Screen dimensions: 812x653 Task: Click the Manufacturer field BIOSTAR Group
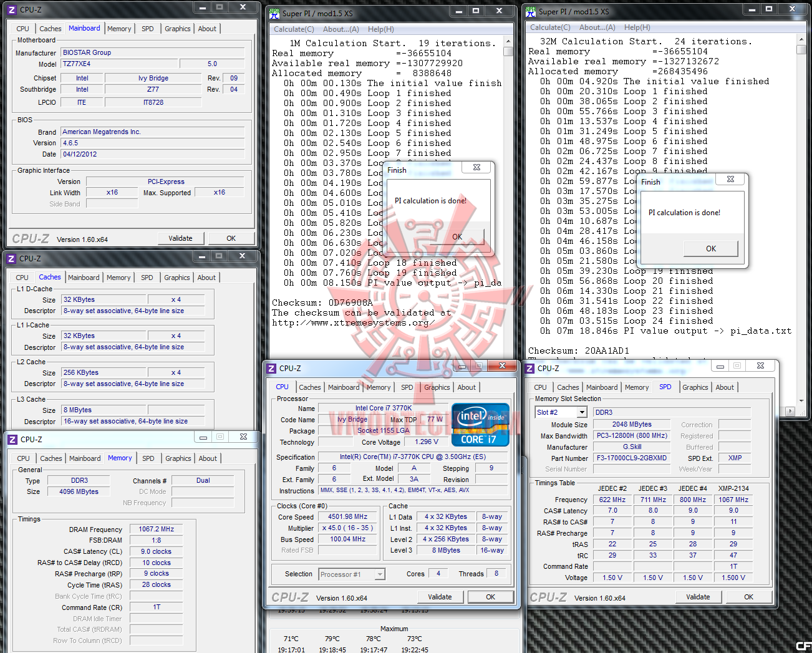click(152, 52)
